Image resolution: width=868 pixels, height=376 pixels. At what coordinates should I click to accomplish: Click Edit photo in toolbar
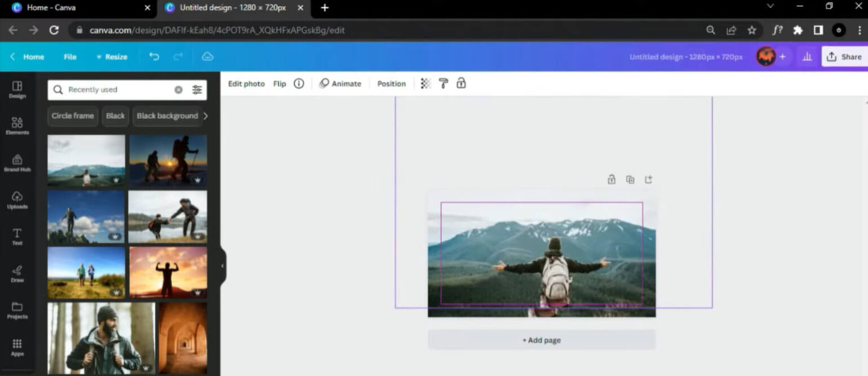pyautogui.click(x=246, y=84)
